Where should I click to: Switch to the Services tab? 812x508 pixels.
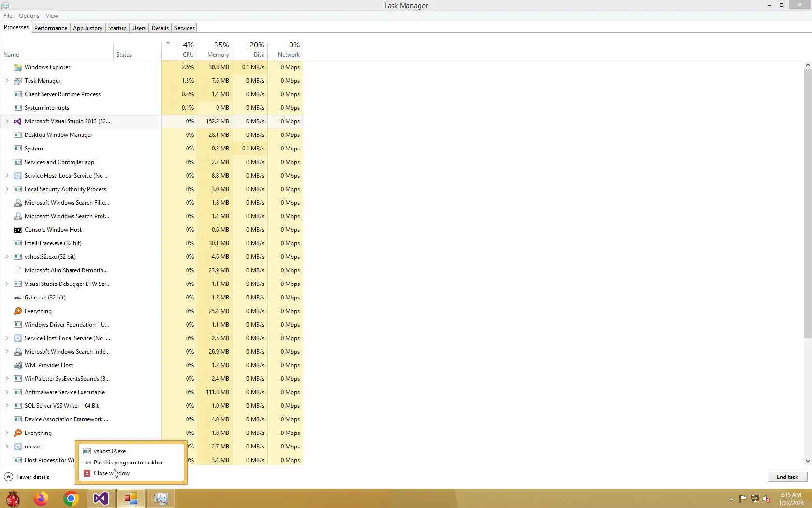point(185,28)
